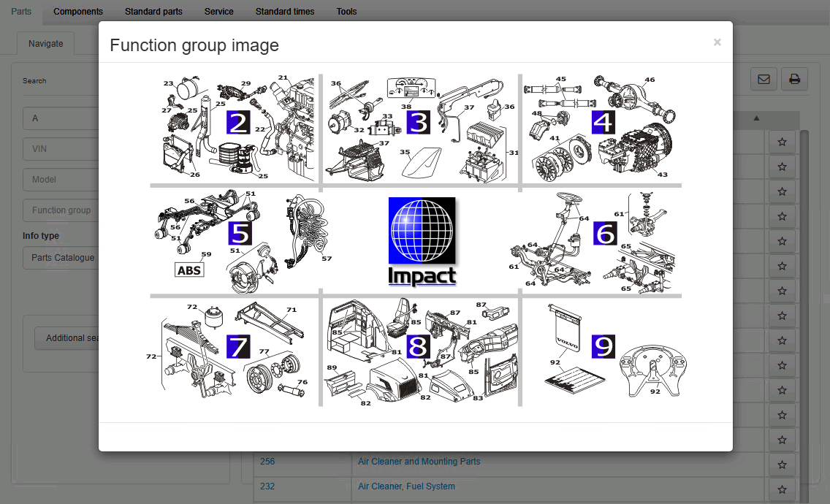Open the Service tab
The image size is (830, 504).
click(x=218, y=12)
